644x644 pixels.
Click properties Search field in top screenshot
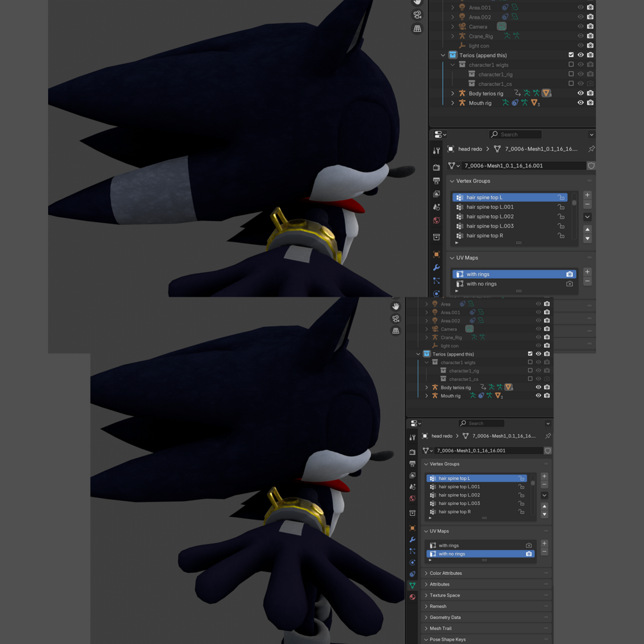pyautogui.click(x=515, y=135)
